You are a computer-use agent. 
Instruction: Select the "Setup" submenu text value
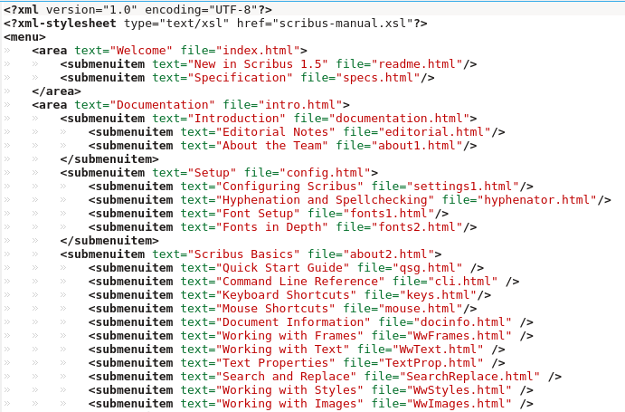[212, 173]
